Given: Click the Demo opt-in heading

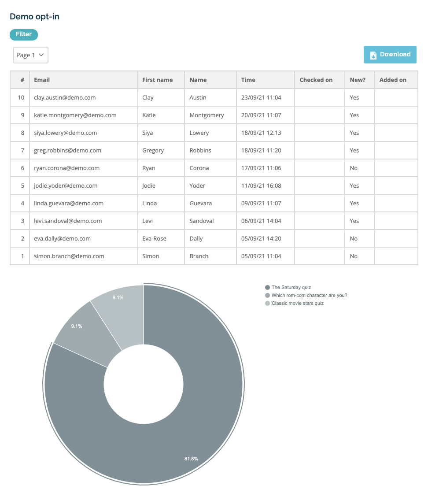Looking at the screenshot, I should 34,16.
